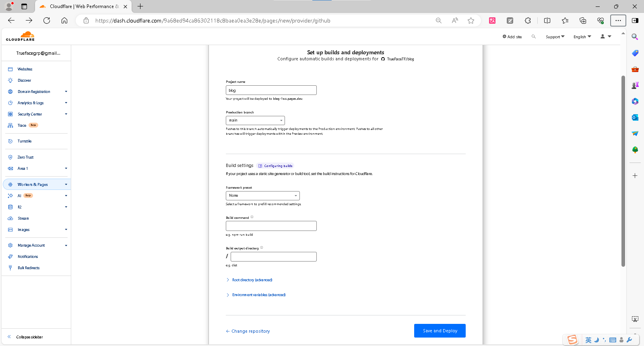This screenshot has height=346, width=644.
Task: Open the Framework preset dropdown
Action: 262,196
